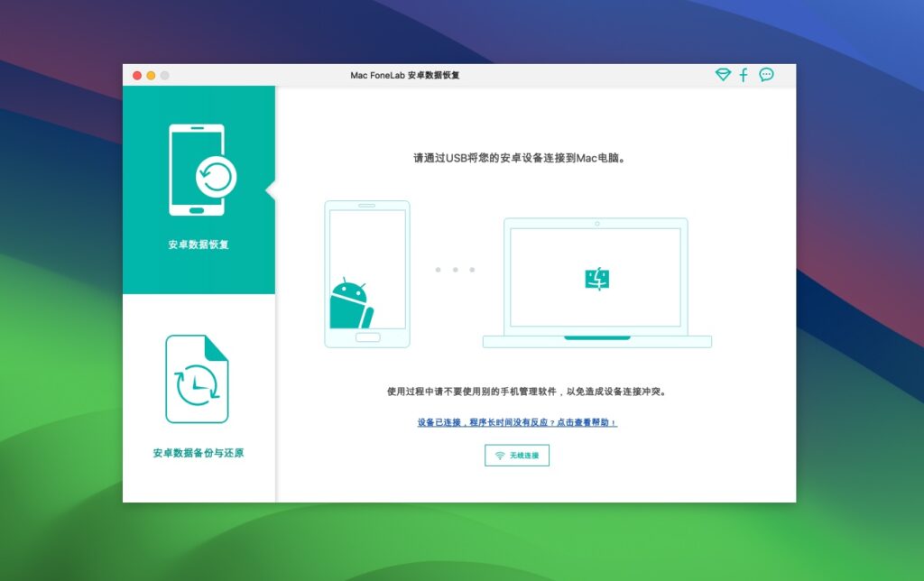
Task: Click the Mac FoneLab 安卓数据恢复 title text
Action: coord(405,76)
